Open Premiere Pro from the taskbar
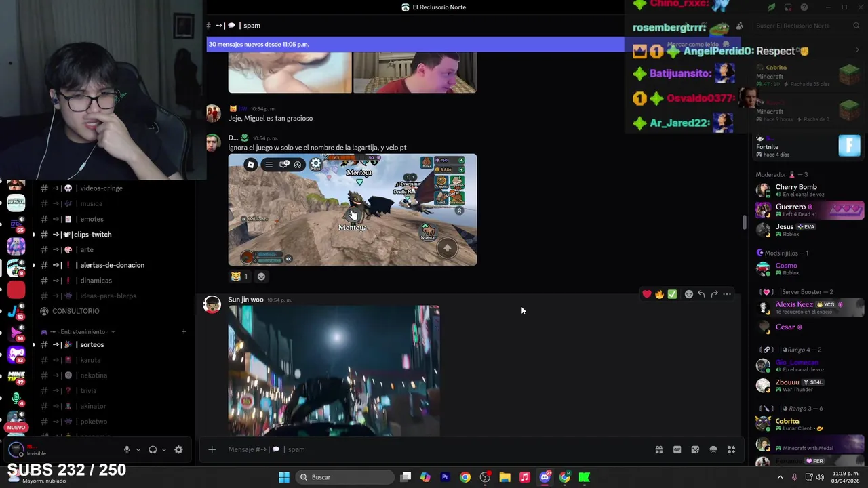This screenshot has width=868, height=488. 445,477
